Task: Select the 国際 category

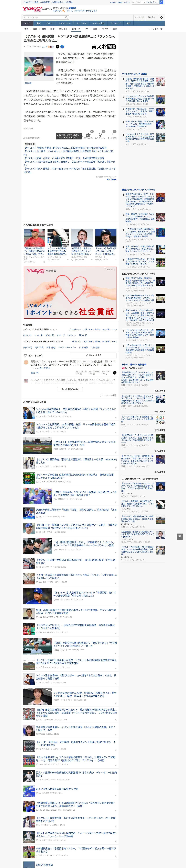Action: point(44,29)
